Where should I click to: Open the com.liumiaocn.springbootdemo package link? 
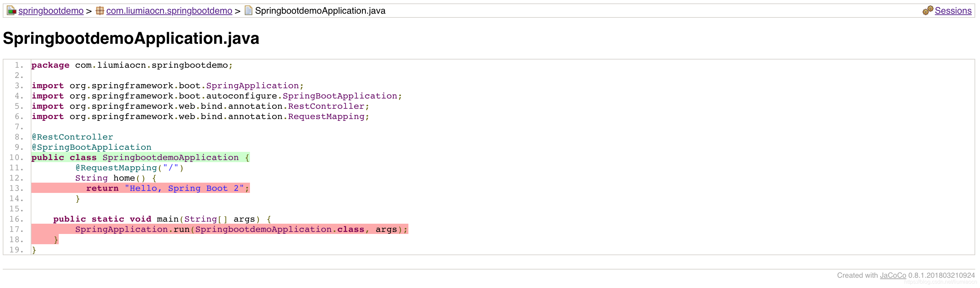(169, 11)
